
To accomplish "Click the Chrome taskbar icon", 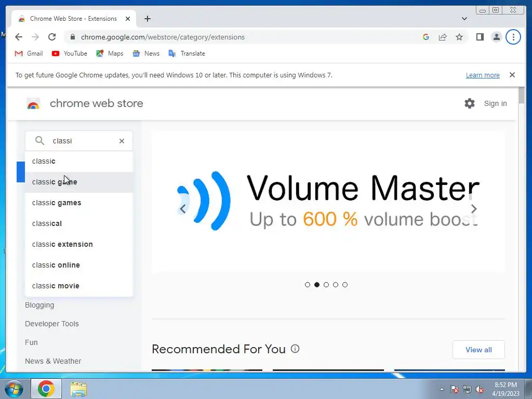I will point(46,389).
